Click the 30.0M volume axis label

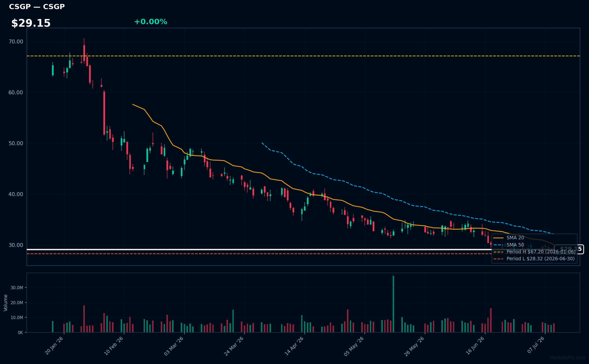[x=17, y=288]
